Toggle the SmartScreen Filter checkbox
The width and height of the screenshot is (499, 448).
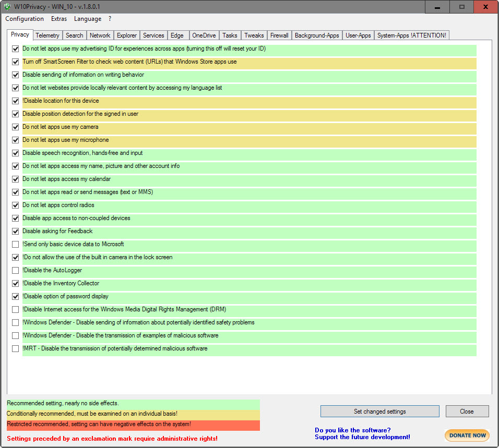coord(15,62)
